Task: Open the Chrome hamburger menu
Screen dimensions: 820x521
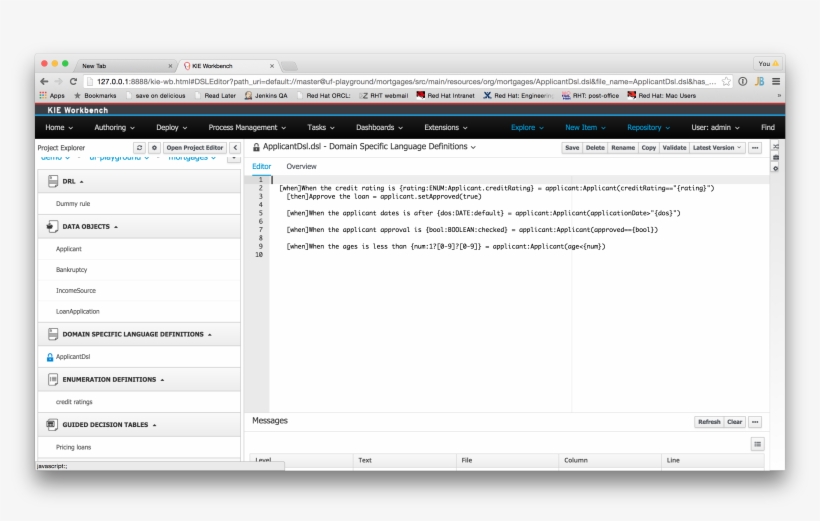Action: click(x=776, y=82)
